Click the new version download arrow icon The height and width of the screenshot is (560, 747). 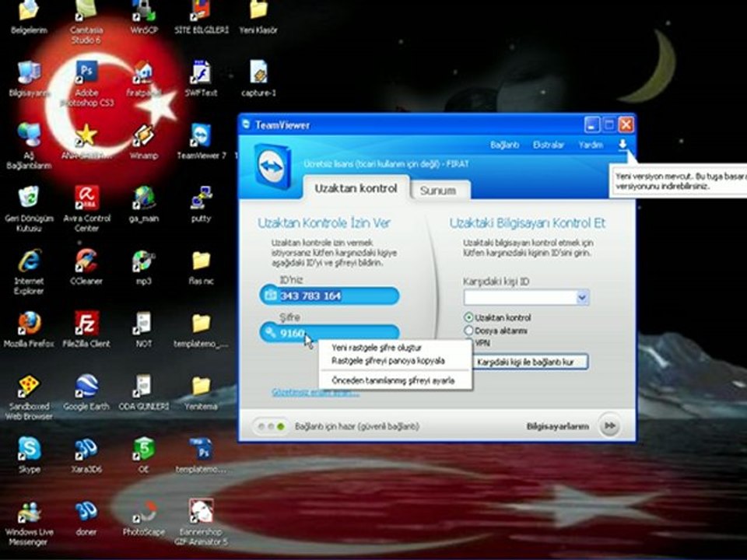622,145
